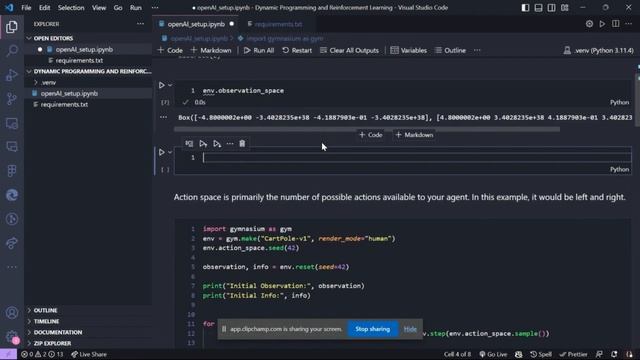Viewport: 640px width, 360px height.
Task: Click Go Live in status bar
Action: (493, 354)
